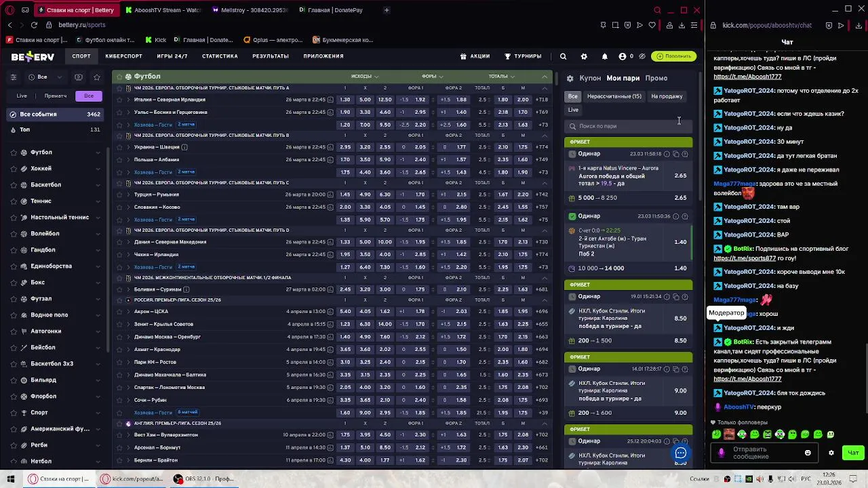Favorite Теннис with its star
This screenshot has width=868, height=488.
[14, 201]
